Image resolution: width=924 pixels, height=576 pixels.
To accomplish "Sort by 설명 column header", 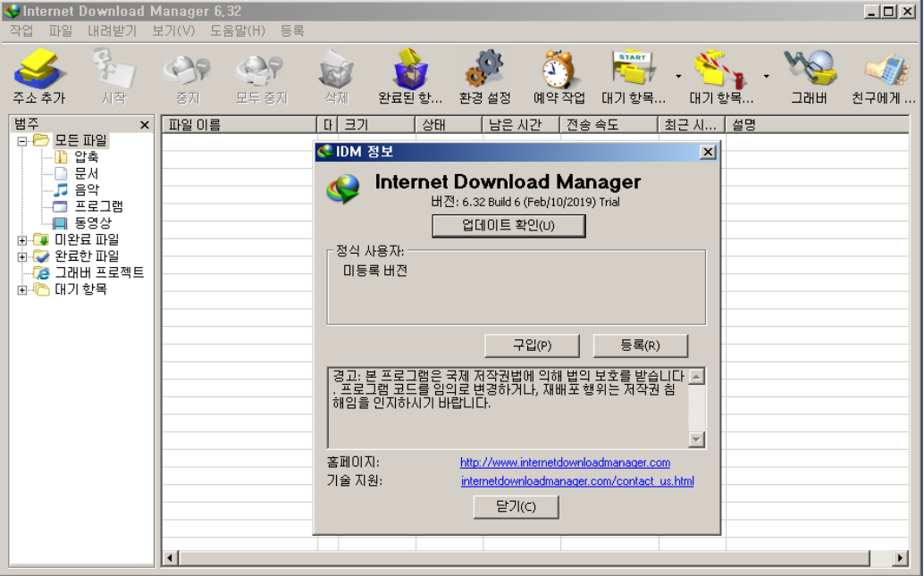I will pos(817,125).
